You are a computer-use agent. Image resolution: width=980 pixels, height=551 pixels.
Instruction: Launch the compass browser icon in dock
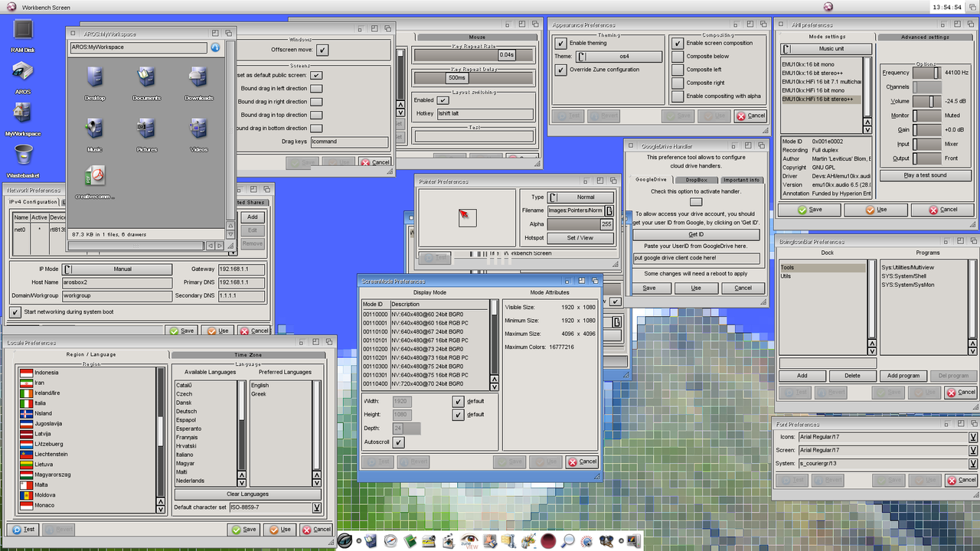pos(390,541)
